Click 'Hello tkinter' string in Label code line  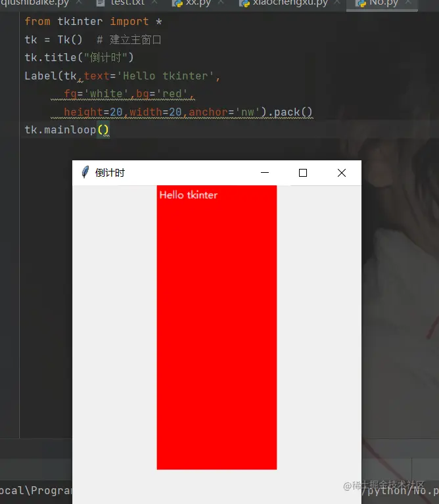pos(165,76)
